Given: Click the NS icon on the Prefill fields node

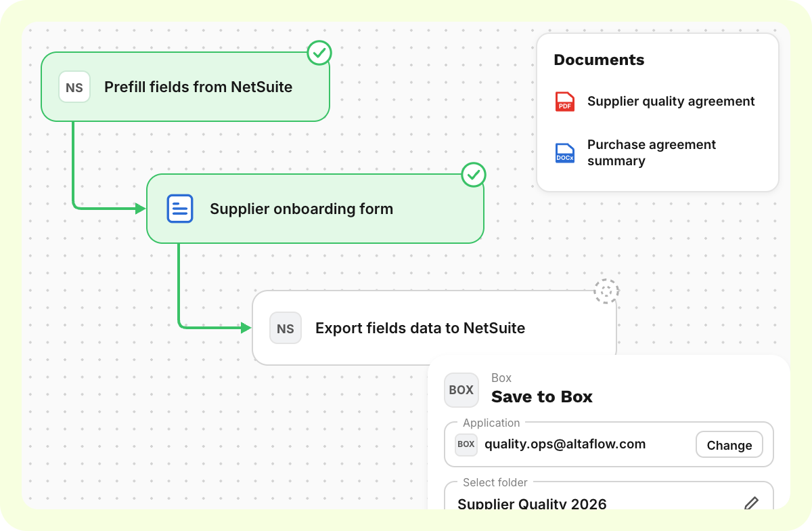Looking at the screenshot, I should [74, 87].
